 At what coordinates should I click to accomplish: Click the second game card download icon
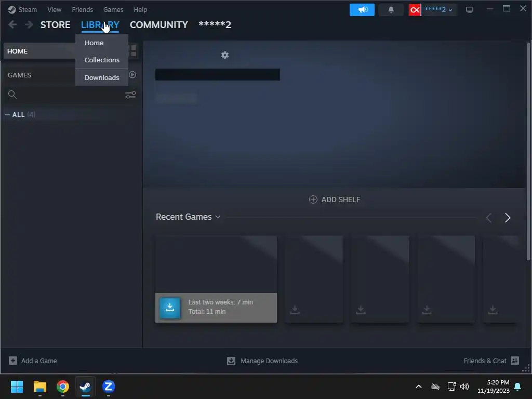pyautogui.click(x=295, y=310)
